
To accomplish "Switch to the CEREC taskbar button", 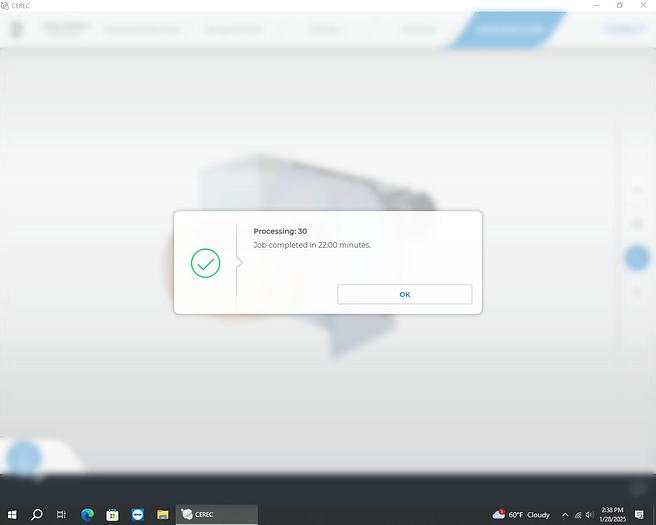I will 216,514.
